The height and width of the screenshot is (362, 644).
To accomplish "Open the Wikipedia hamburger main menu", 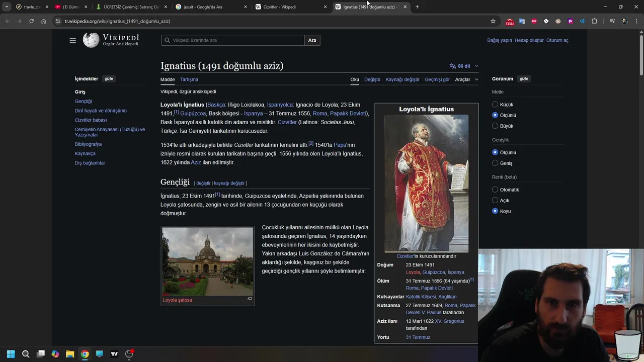I will pyautogui.click(x=72, y=40).
